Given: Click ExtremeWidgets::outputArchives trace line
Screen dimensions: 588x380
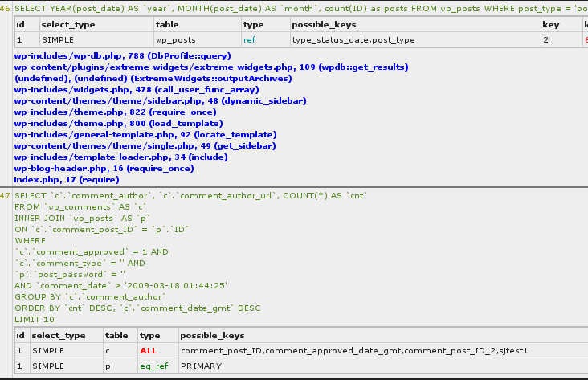Looking at the screenshot, I should [153, 79].
